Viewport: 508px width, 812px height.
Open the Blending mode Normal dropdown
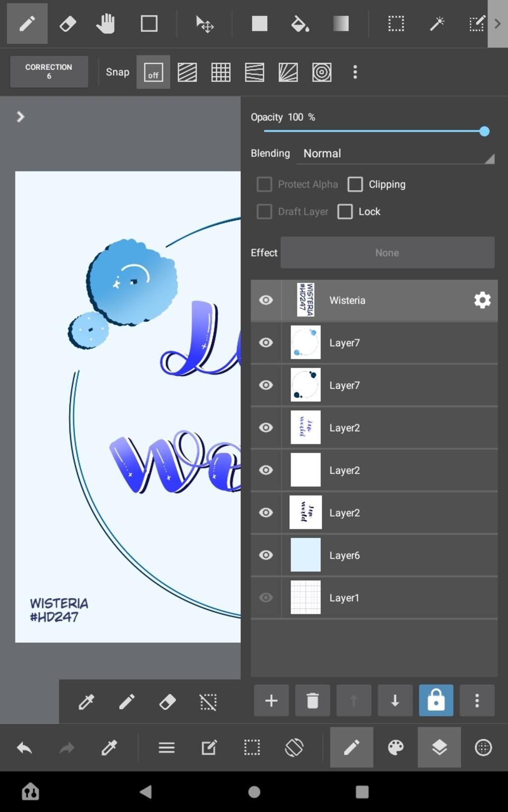click(x=395, y=154)
